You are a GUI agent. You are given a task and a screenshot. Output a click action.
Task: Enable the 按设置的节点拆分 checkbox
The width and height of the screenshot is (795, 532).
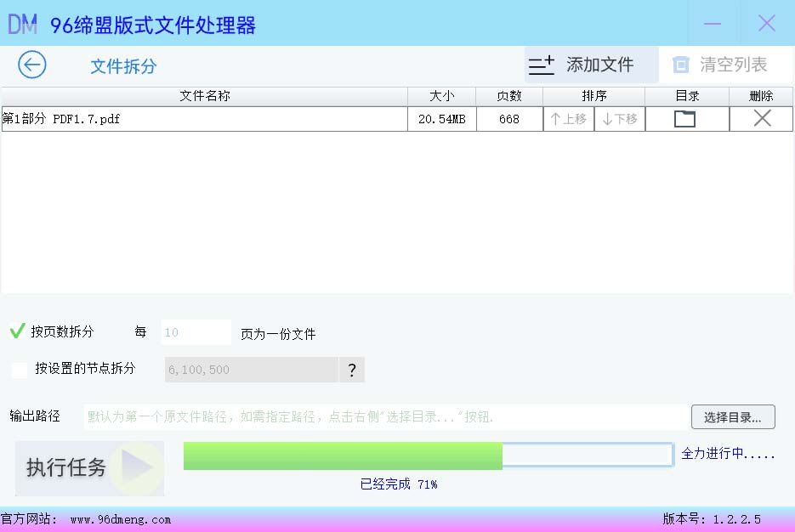click(20, 370)
